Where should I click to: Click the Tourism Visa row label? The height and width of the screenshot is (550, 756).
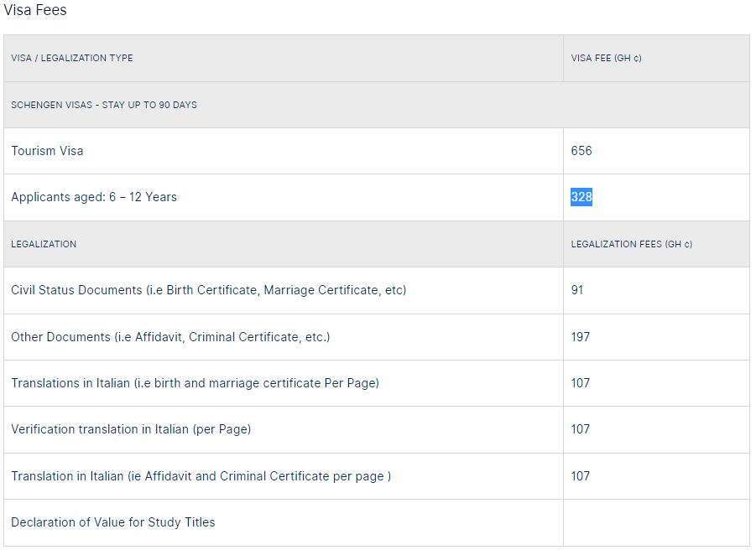[x=47, y=151]
